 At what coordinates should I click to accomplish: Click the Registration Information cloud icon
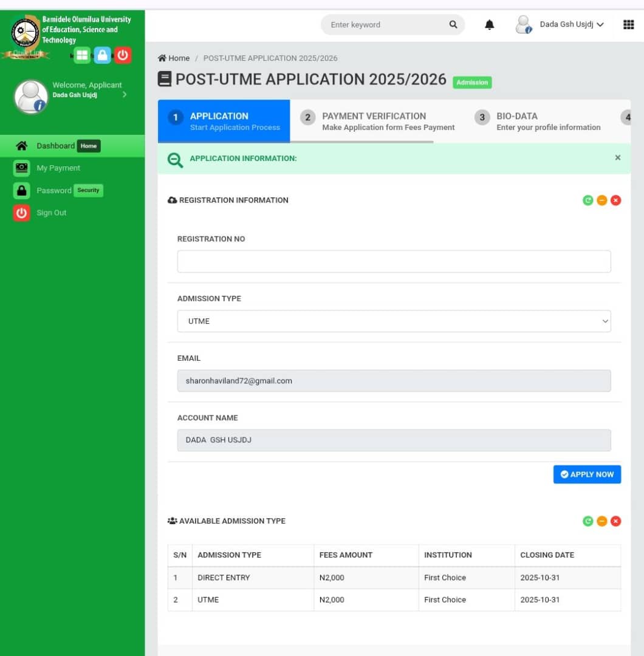(x=172, y=200)
